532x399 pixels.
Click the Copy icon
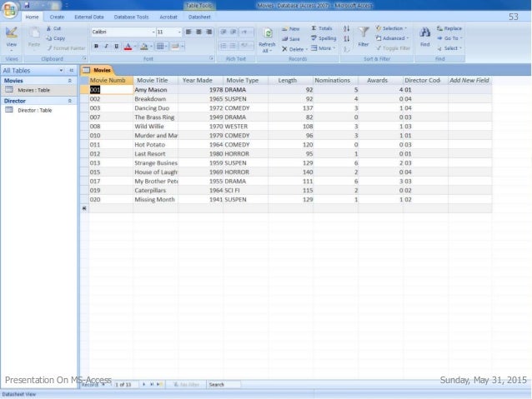(x=49, y=38)
